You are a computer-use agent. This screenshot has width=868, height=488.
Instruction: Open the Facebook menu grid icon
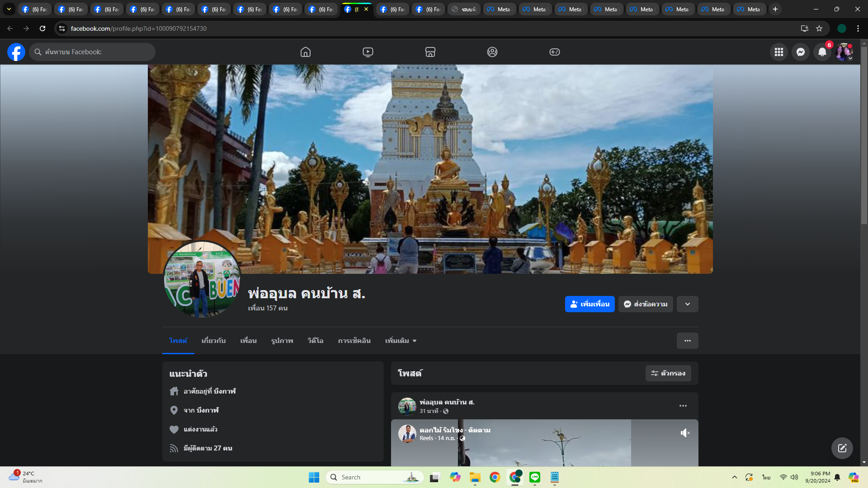(x=778, y=52)
